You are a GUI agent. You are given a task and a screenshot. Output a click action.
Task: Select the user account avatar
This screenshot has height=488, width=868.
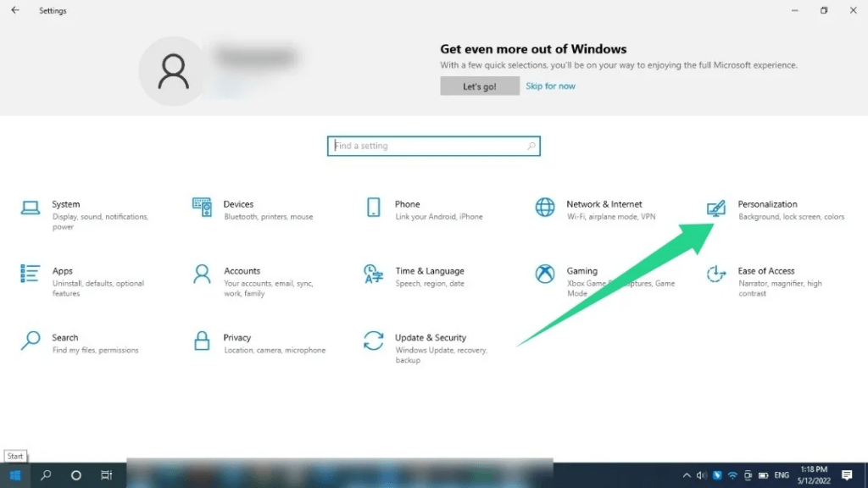[x=172, y=71]
